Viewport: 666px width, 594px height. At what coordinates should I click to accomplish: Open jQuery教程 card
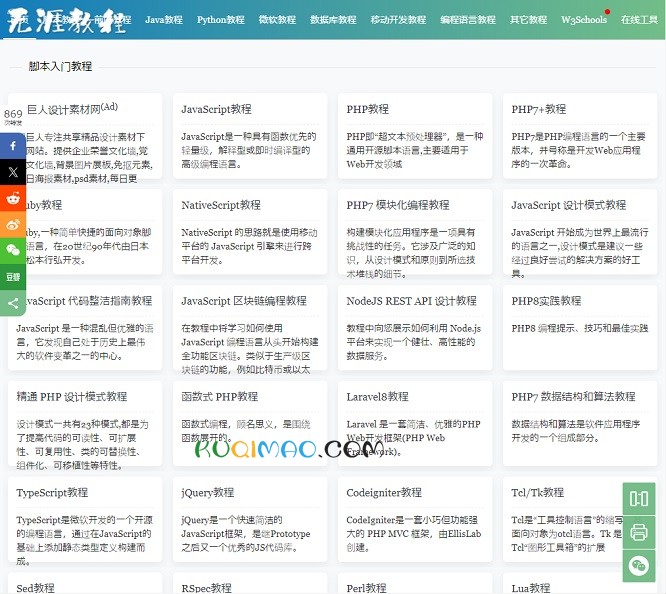pos(250,519)
